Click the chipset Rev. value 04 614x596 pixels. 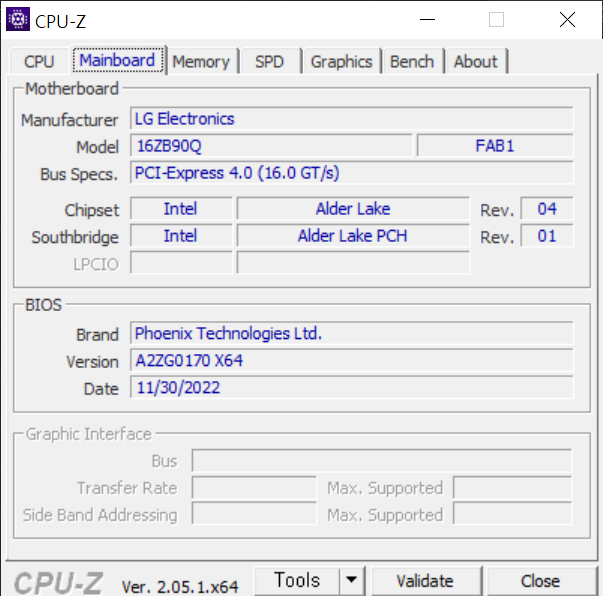click(x=547, y=209)
